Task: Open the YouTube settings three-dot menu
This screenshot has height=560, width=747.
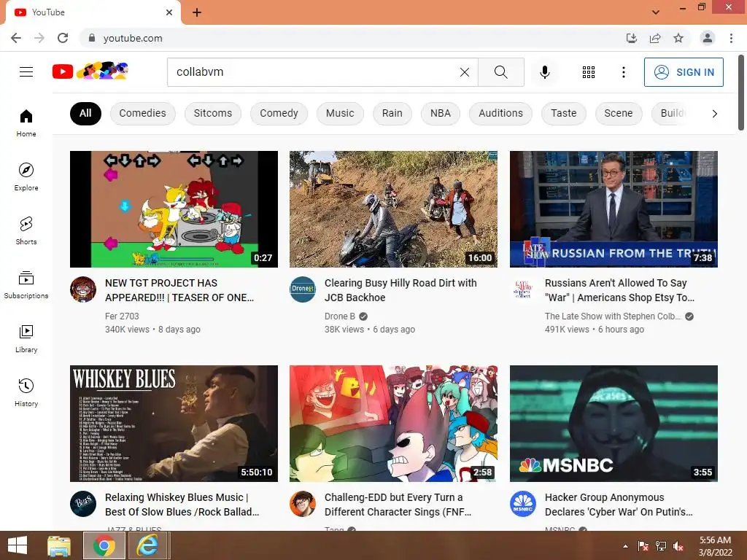Action: coord(623,72)
